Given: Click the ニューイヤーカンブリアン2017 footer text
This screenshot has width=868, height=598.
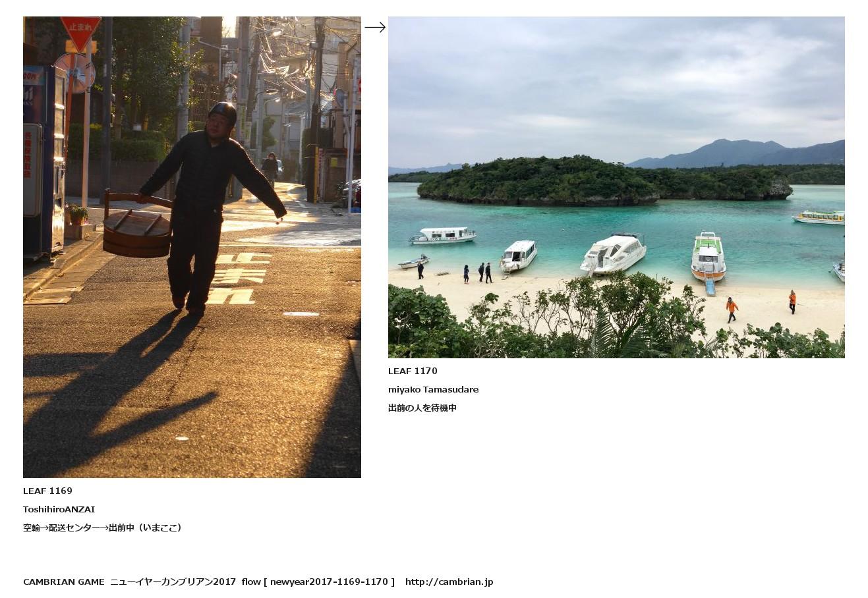Looking at the screenshot, I should (x=173, y=582).
